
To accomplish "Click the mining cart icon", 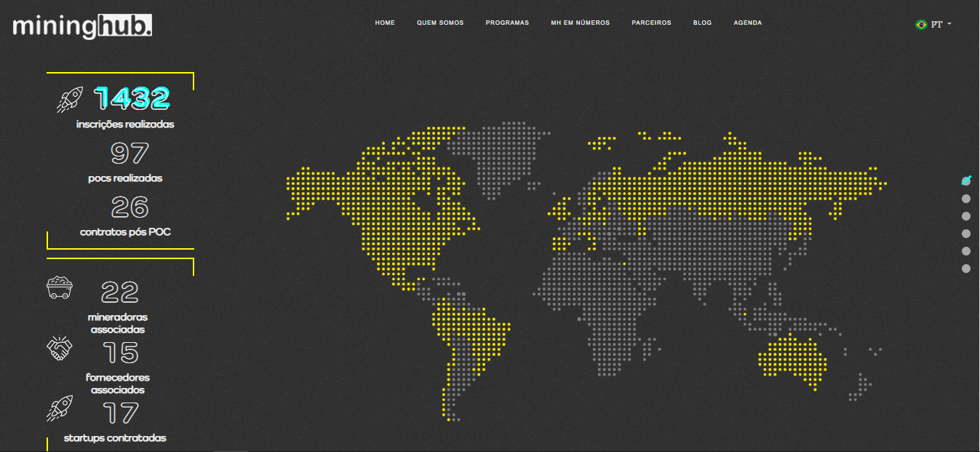I will click(x=60, y=288).
